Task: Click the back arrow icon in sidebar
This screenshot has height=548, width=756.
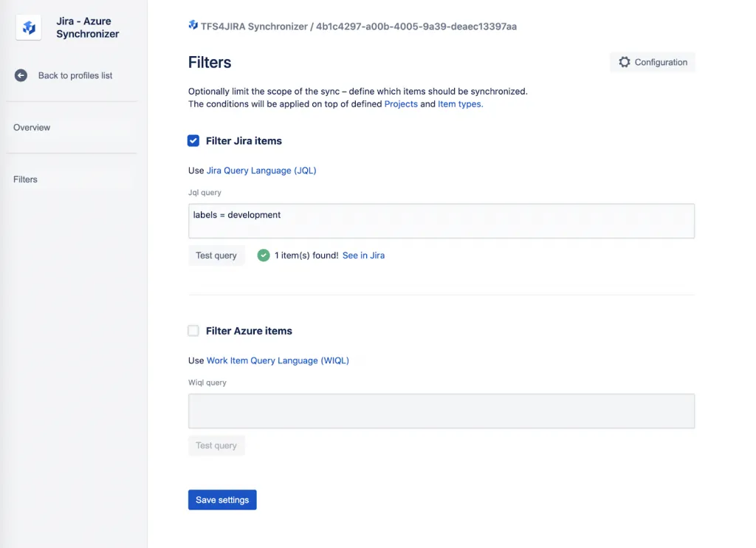Action: pyautogui.click(x=21, y=75)
